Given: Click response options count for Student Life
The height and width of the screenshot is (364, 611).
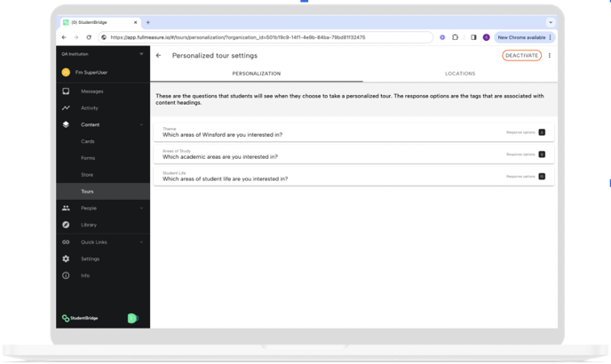Looking at the screenshot, I should tap(542, 177).
